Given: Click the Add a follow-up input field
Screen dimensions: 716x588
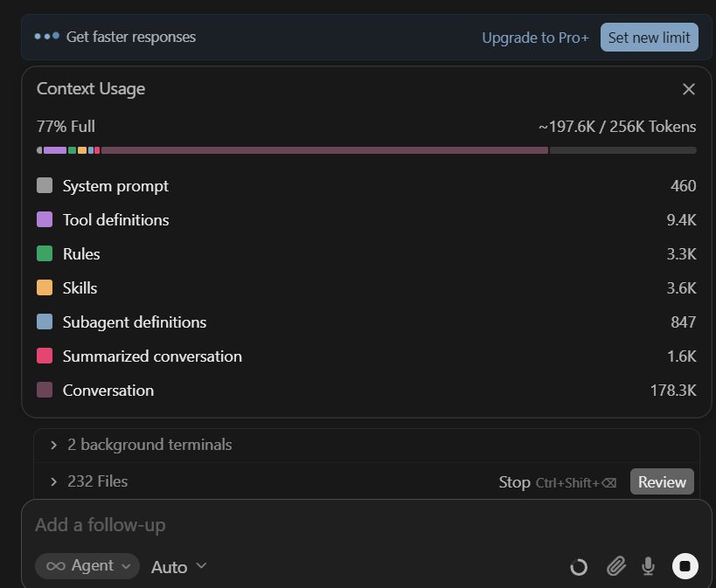Looking at the screenshot, I should click(366, 525).
